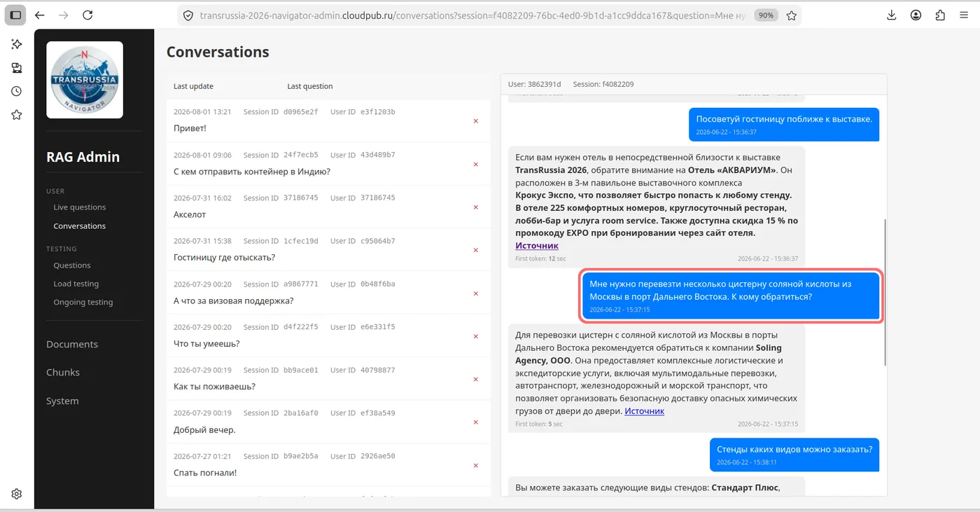Open the Источник link under the hotel answer
Viewport: 980px width, 512px height.
click(x=537, y=246)
